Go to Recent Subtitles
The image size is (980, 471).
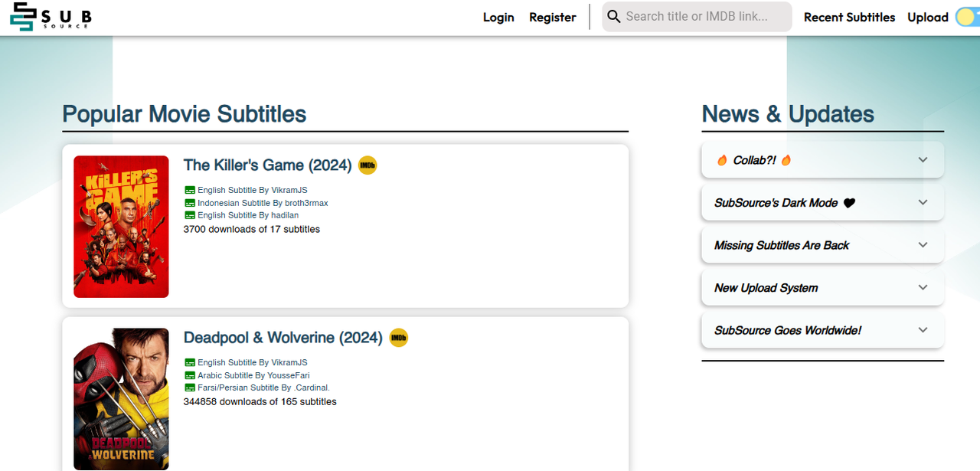[x=849, y=17]
